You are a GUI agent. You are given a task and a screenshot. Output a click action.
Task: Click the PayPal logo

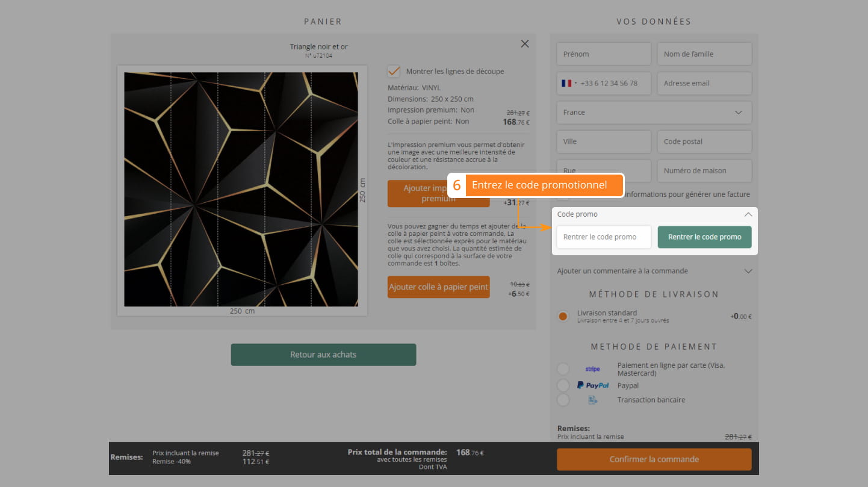[592, 385]
